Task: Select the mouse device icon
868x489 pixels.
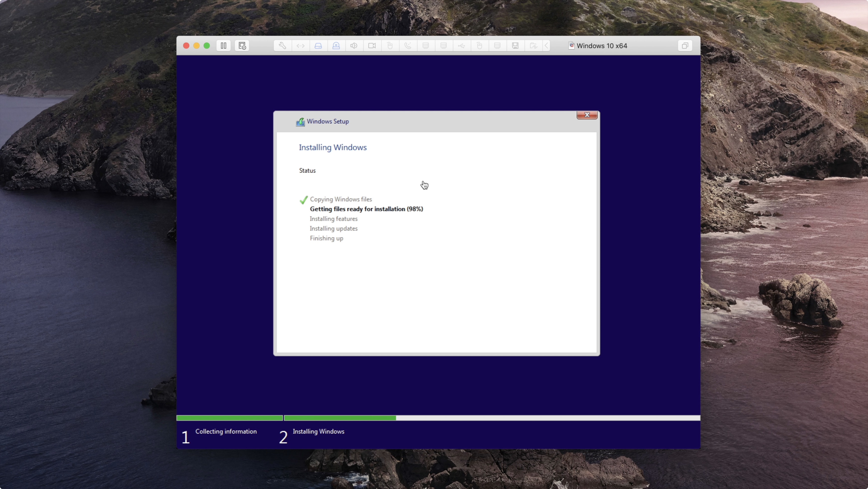Action: 390,46
